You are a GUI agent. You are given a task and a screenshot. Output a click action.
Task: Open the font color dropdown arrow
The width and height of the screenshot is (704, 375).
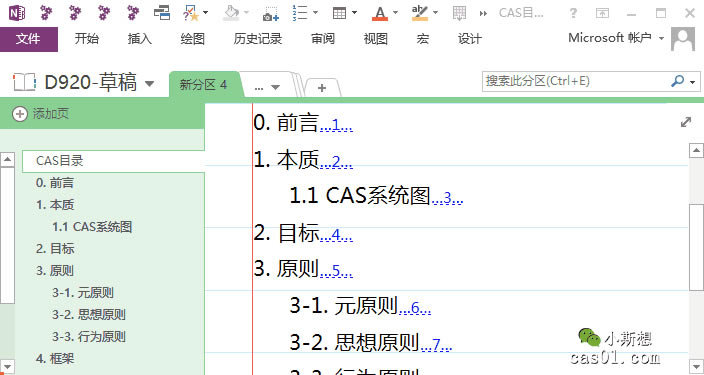[395, 13]
